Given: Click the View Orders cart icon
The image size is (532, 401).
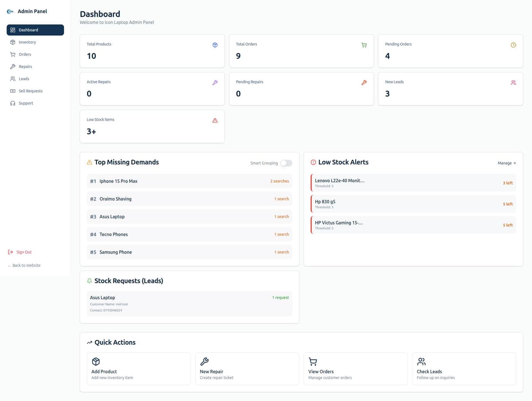Looking at the screenshot, I should point(313,362).
